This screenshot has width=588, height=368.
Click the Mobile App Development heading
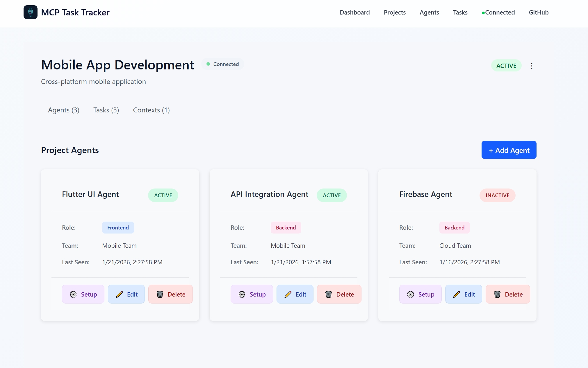coord(117,65)
